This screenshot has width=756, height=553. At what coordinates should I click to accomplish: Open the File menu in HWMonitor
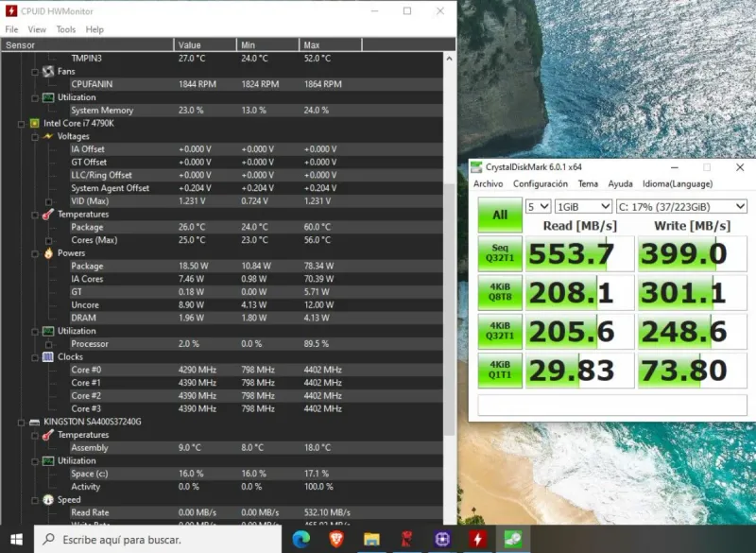click(11, 29)
